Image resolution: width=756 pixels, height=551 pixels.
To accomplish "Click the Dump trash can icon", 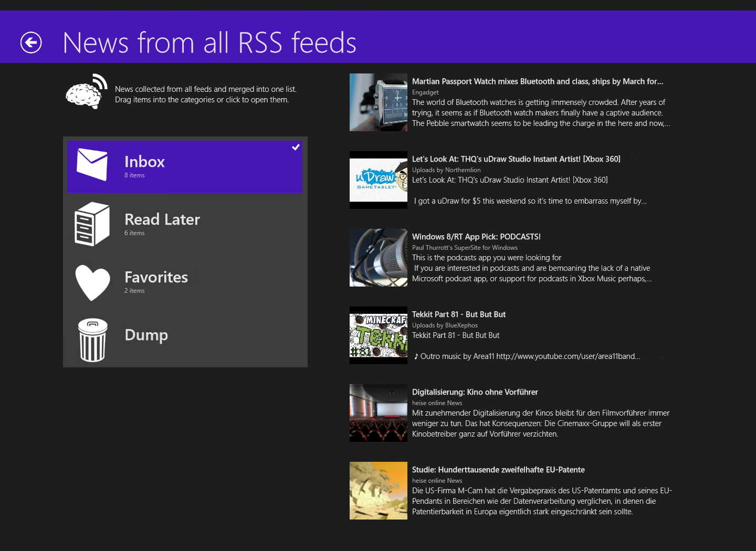I will pos(93,340).
